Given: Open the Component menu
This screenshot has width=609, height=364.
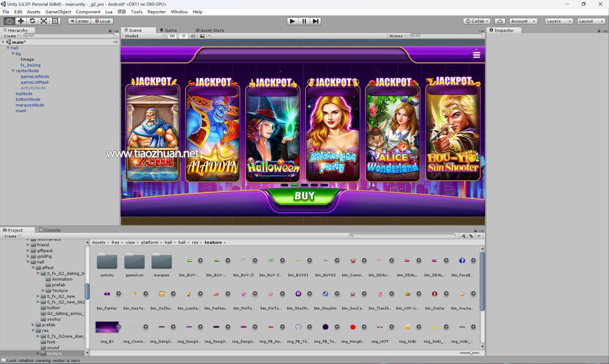Looking at the screenshot, I should click(88, 11).
